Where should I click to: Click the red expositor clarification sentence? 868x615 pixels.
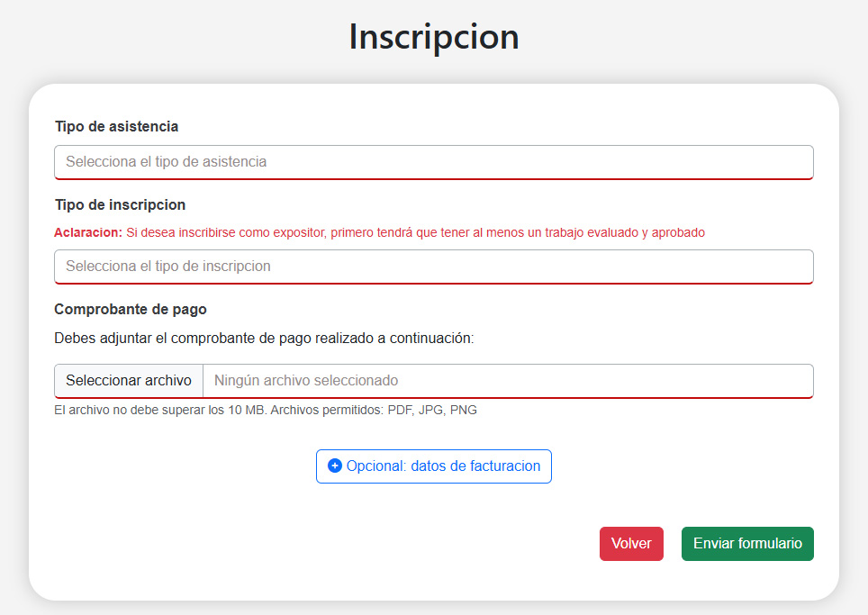(415, 232)
